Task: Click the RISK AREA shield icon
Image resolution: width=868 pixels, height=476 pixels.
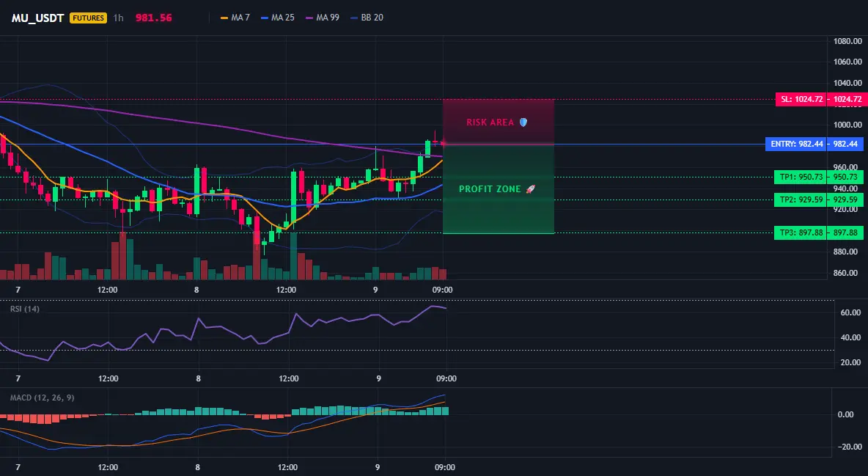Action: (523, 122)
